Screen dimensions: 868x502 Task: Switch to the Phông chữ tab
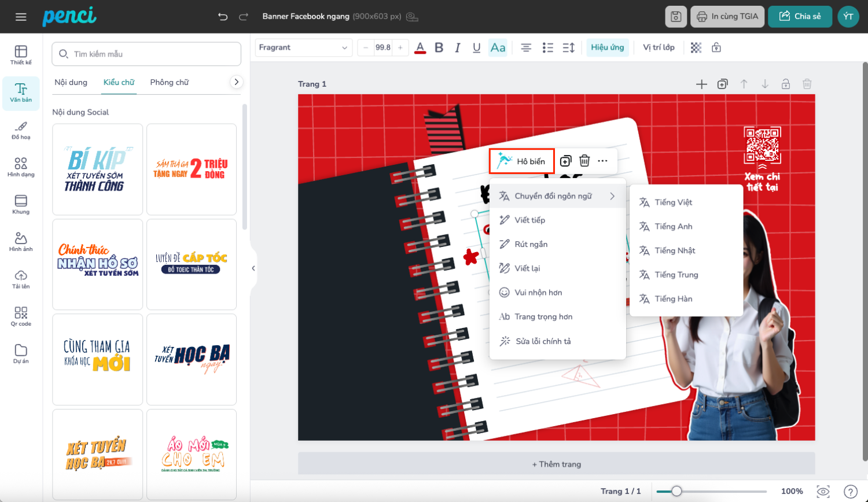(x=169, y=82)
